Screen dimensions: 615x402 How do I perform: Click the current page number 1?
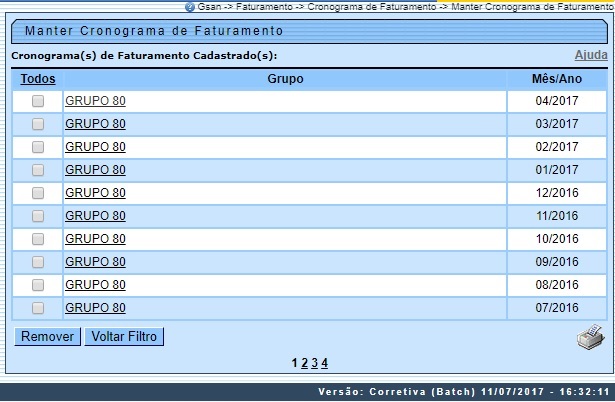pos(295,363)
